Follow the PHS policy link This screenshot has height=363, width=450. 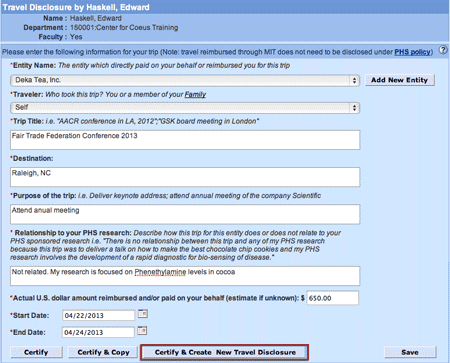412,52
